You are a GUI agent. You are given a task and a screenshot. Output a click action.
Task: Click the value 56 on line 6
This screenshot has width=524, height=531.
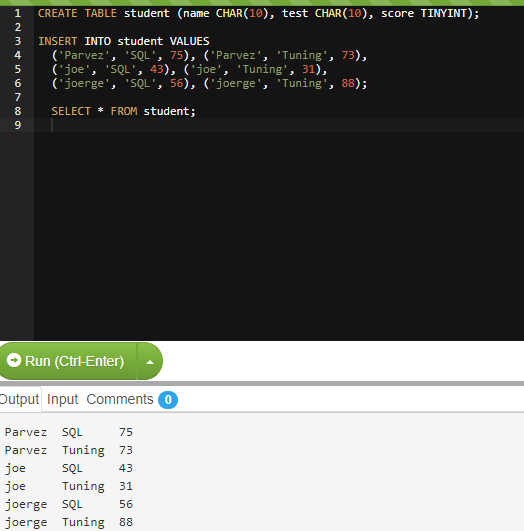click(176, 83)
